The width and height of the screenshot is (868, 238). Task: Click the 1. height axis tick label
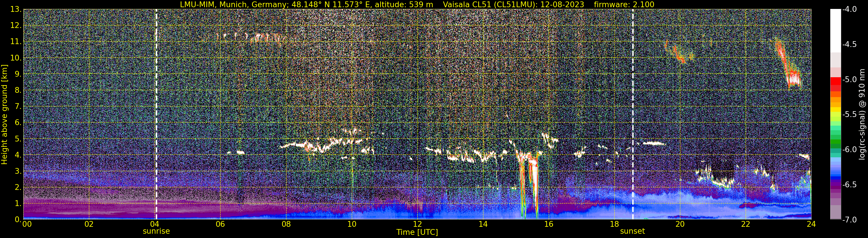(x=18, y=204)
